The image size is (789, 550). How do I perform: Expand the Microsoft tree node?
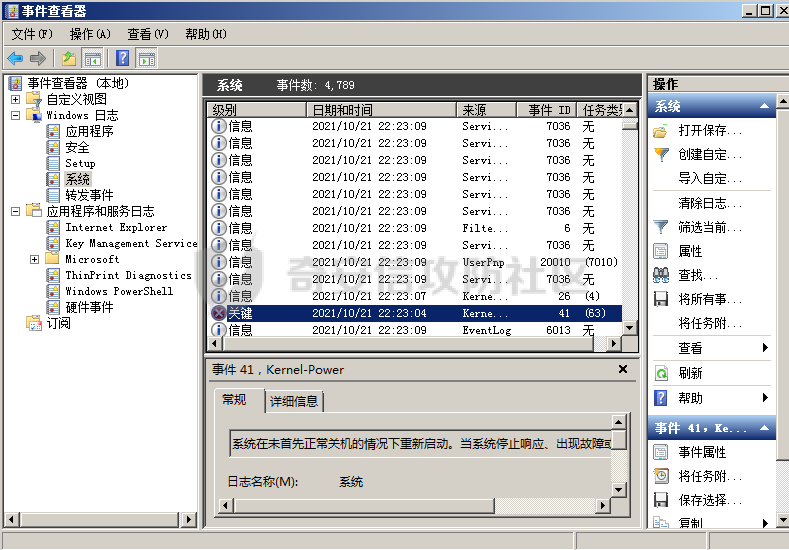point(34,259)
